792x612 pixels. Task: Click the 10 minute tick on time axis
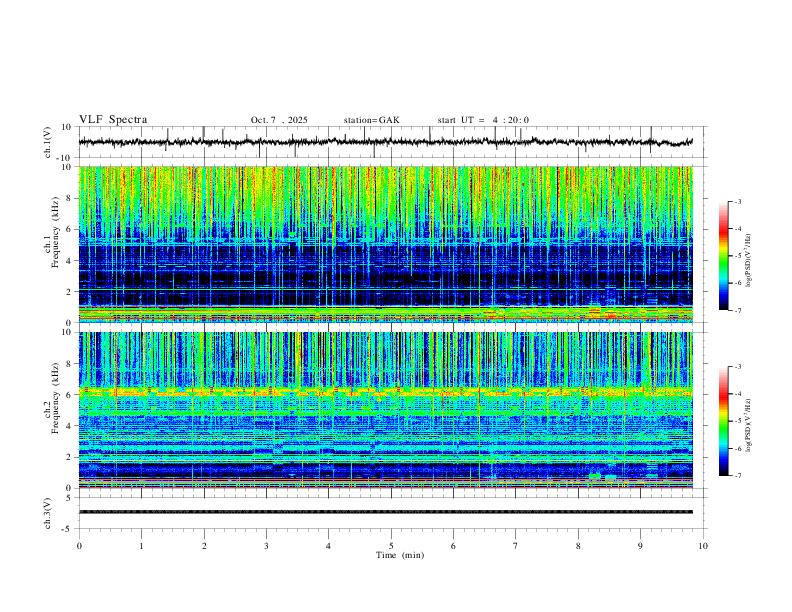coord(703,546)
